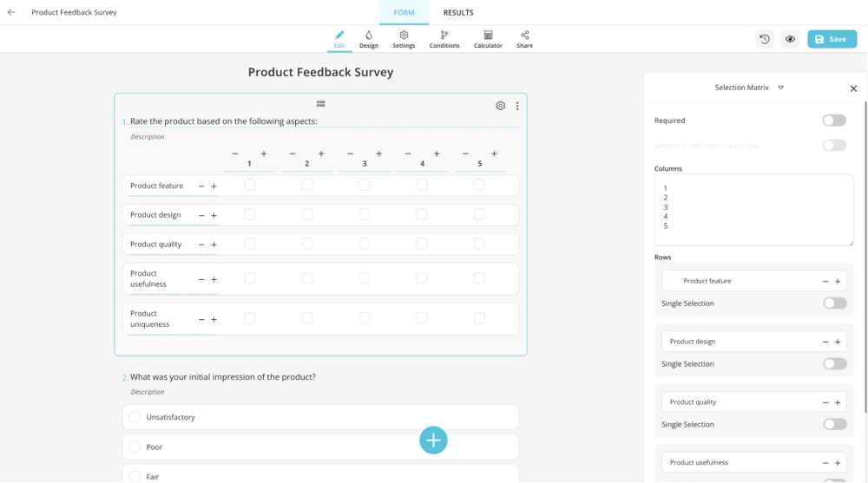Open three-dot menu on matrix question
The height and width of the screenshot is (483, 868).
(517, 106)
